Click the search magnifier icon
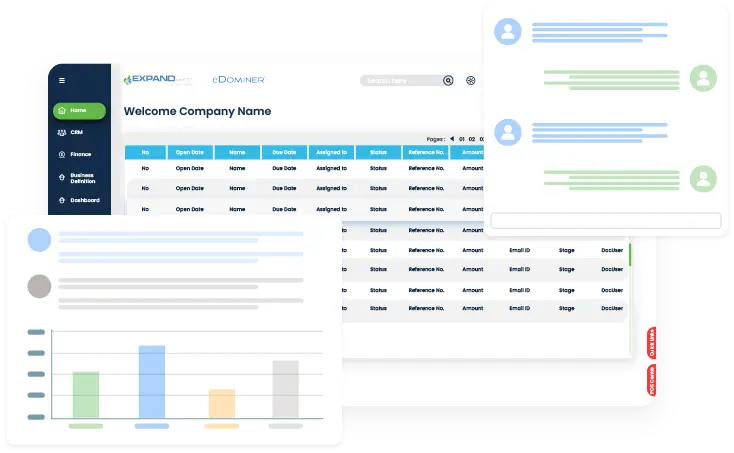The width and height of the screenshot is (734, 453). click(448, 81)
